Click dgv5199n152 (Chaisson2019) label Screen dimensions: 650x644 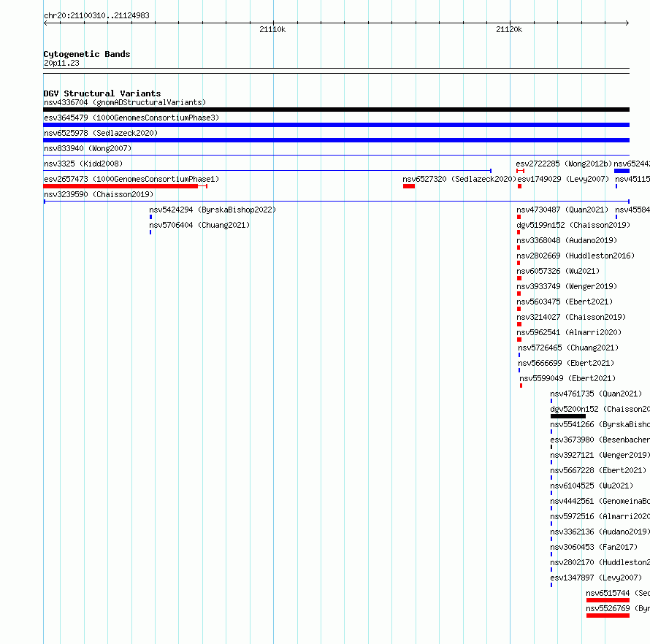(573, 225)
